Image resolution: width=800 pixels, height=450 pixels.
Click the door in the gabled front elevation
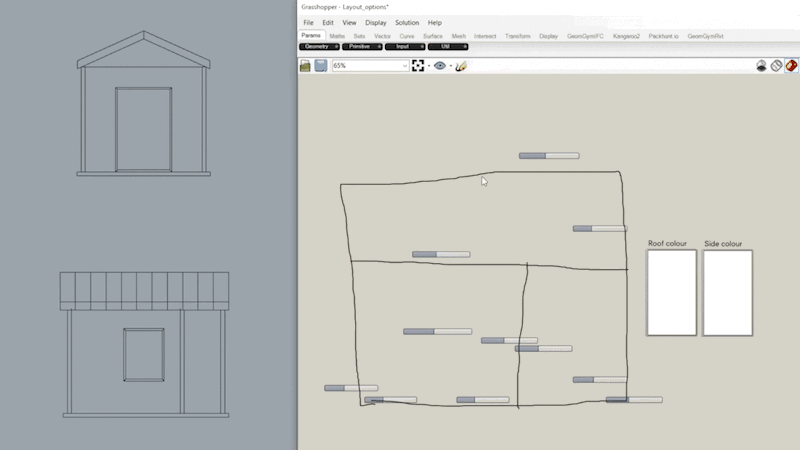pyautogui.click(x=143, y=130)
